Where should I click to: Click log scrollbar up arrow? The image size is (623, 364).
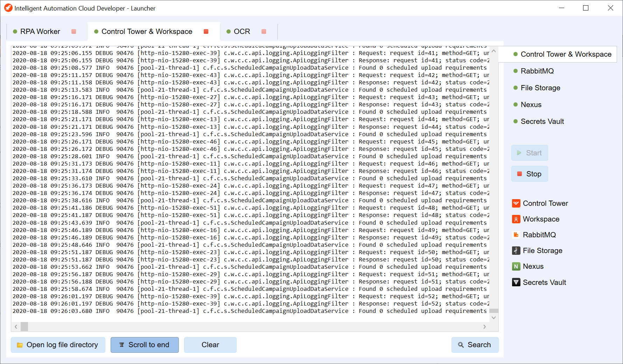pos(494,51)
